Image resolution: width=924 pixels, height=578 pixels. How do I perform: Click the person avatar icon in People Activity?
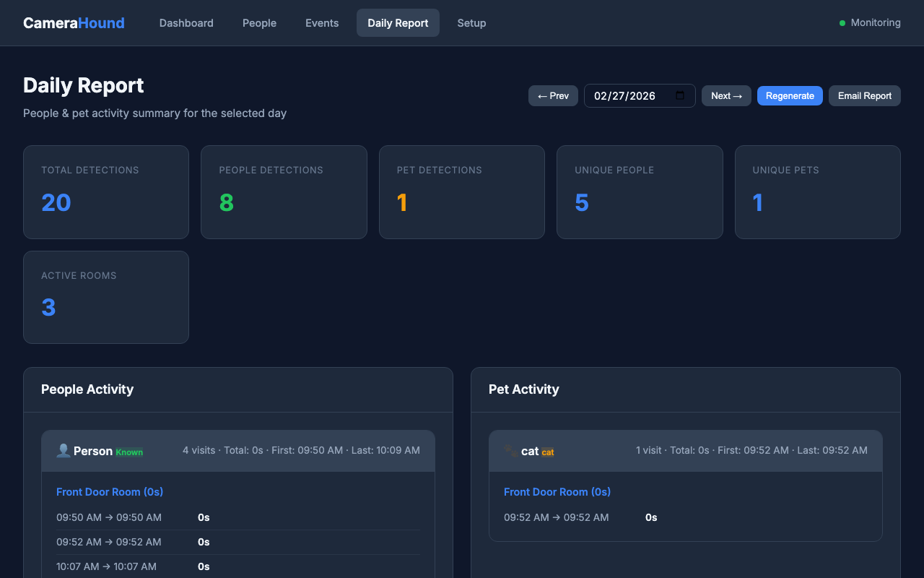click(x=63, y=450)
